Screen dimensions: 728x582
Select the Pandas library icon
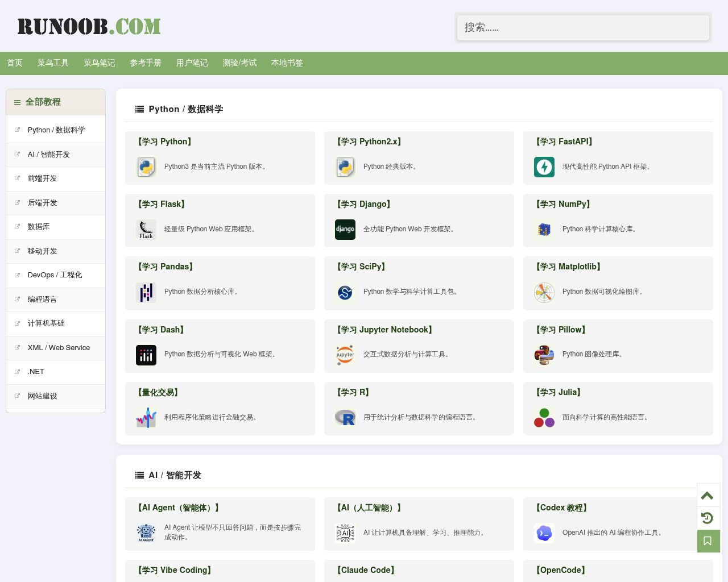(x=146, y=292)
